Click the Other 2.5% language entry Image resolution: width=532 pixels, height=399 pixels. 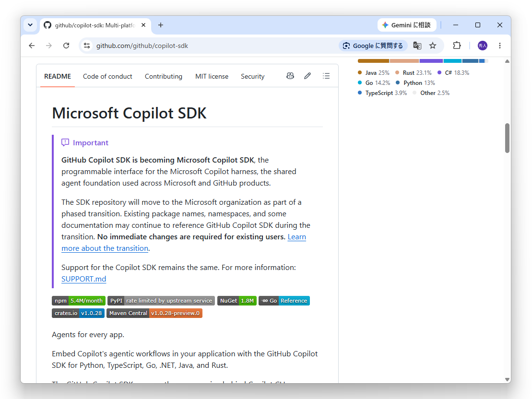click(x=431, y=93)
